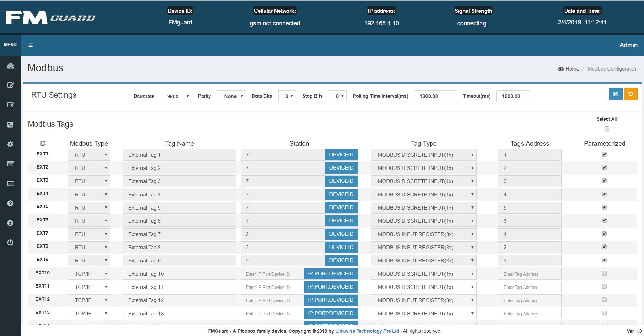Click the MENU label in sidebar
644x336 pixels.
point(10,45)
